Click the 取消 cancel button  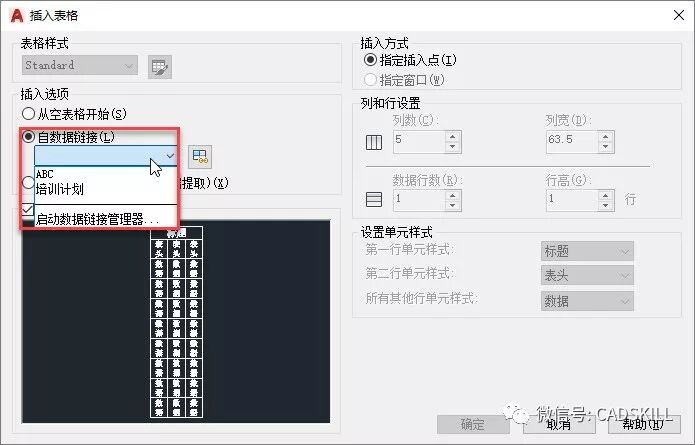[559, 425]
